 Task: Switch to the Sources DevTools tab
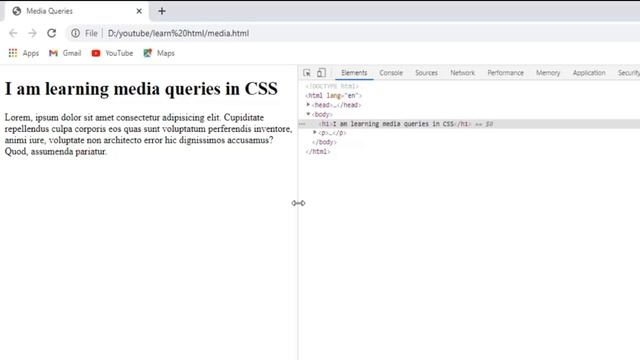(427, 73)
